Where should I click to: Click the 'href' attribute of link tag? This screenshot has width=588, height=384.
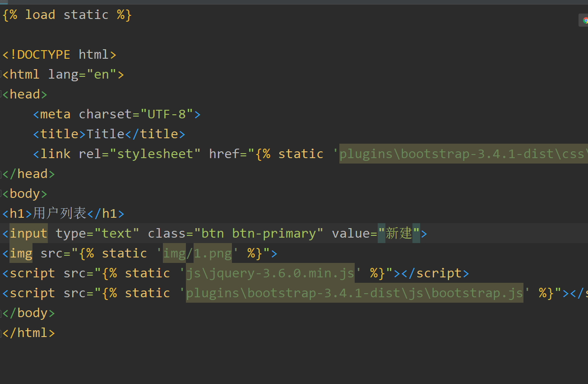point(224,154)
